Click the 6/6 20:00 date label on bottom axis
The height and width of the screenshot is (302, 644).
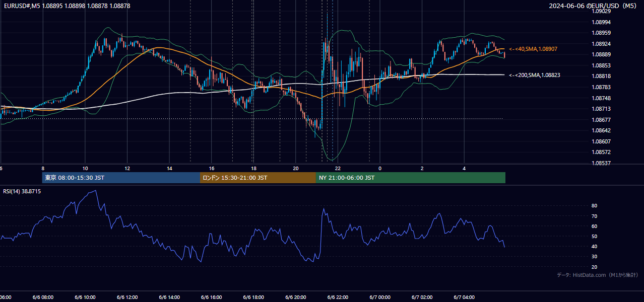(x=296, y=297)
